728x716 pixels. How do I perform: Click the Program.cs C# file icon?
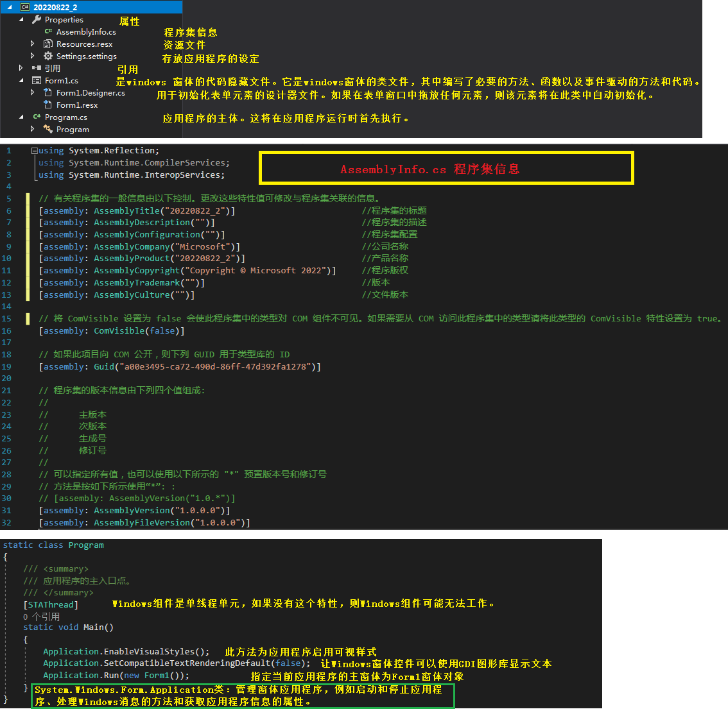pos(37,117)
